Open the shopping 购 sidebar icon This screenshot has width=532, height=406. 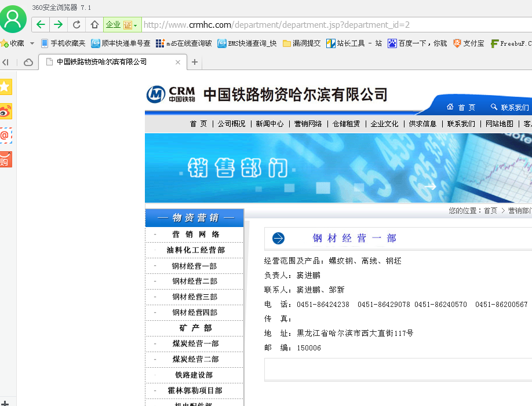[5, 159]
